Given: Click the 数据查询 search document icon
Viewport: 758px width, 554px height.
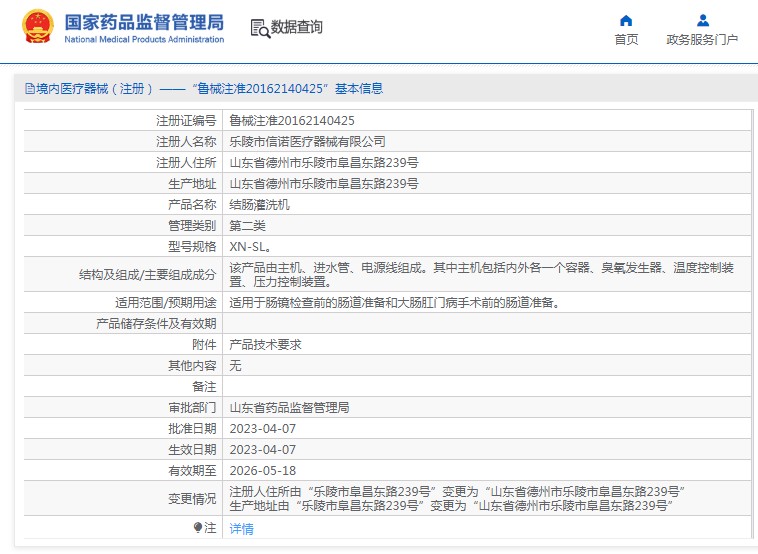Looking at the screenshot, I should tap(260, 29).
